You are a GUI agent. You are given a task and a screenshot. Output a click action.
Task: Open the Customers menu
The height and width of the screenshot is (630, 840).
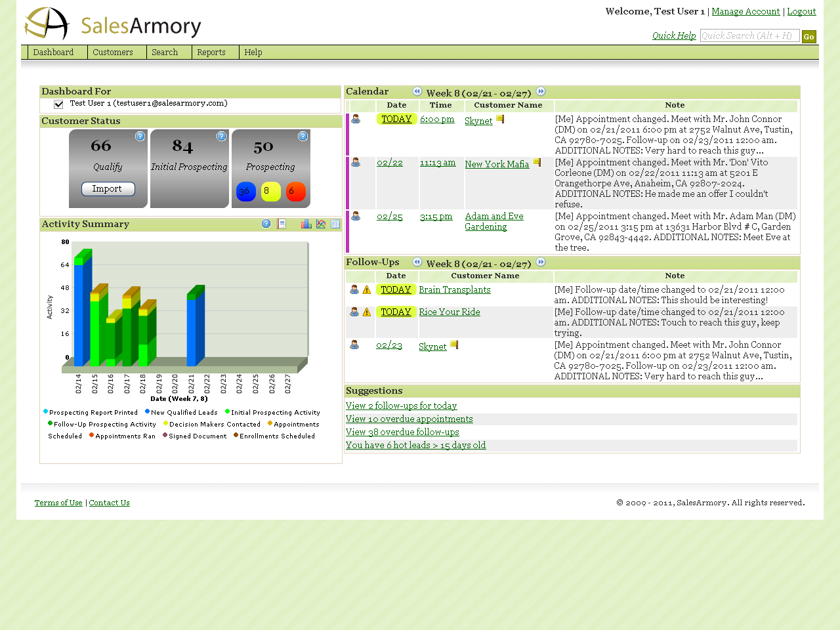click(112, 52)
